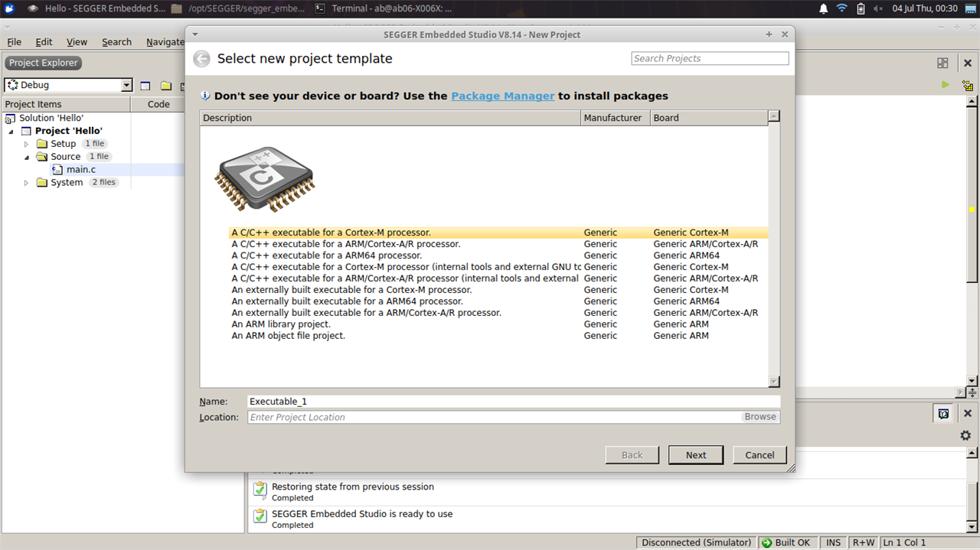Viewport: 980px width, 550px height.
Task: Open the Package Manager link
Action: (x=502, y=96)
